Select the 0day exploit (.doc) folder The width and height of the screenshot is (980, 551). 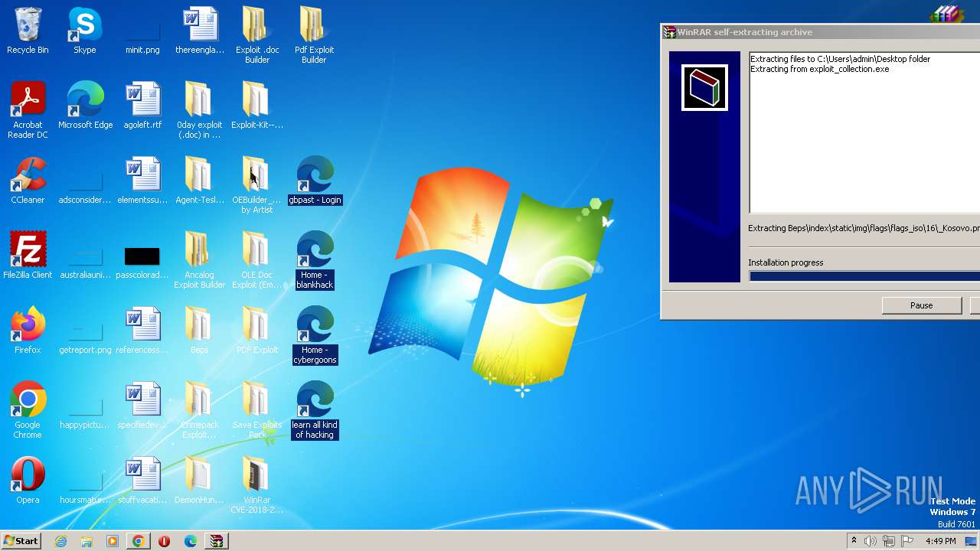click(199, 111)
